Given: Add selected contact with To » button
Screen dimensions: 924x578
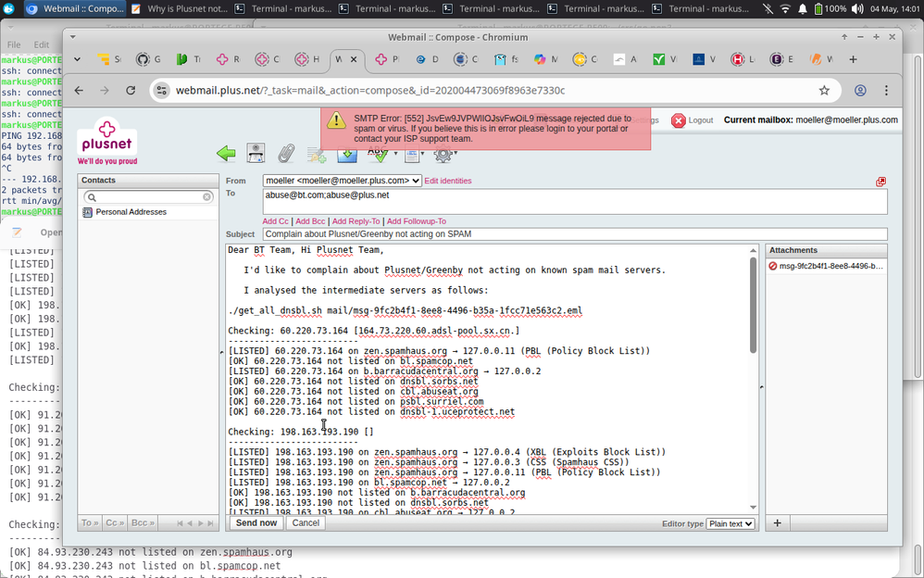Looking at the screenshot, I should click(x=90, y=523).
